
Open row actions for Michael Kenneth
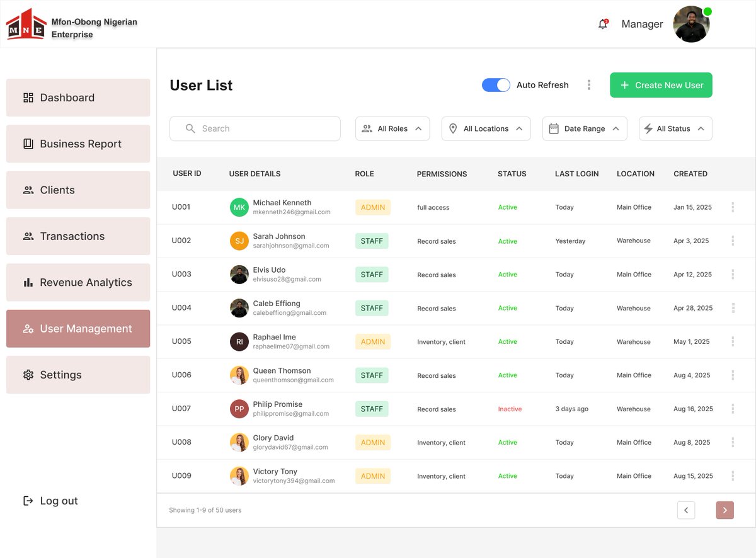click(733, 207)
